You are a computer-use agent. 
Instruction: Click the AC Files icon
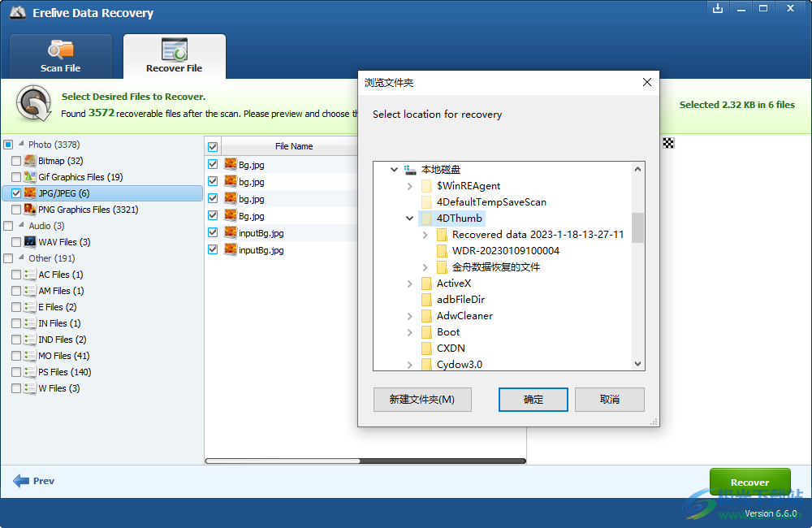[x=30, y=274]
